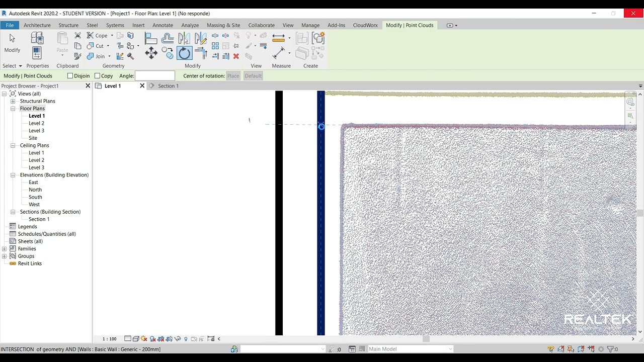Click the Demolish hammer icon
This screenshot has width=644, height=362.
point(130,56)
